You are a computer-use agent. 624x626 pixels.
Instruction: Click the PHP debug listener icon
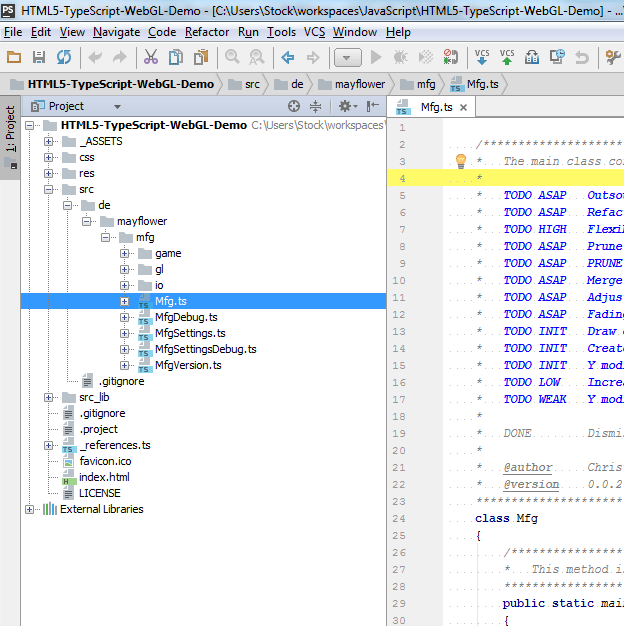(x=450, y=57)
